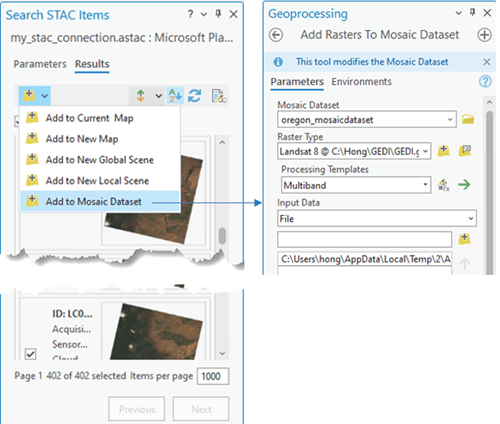Image resolution: width=500 pixels, height=424 pixels.
Task: Switch to the Environments tab
Action: (361, 82)
